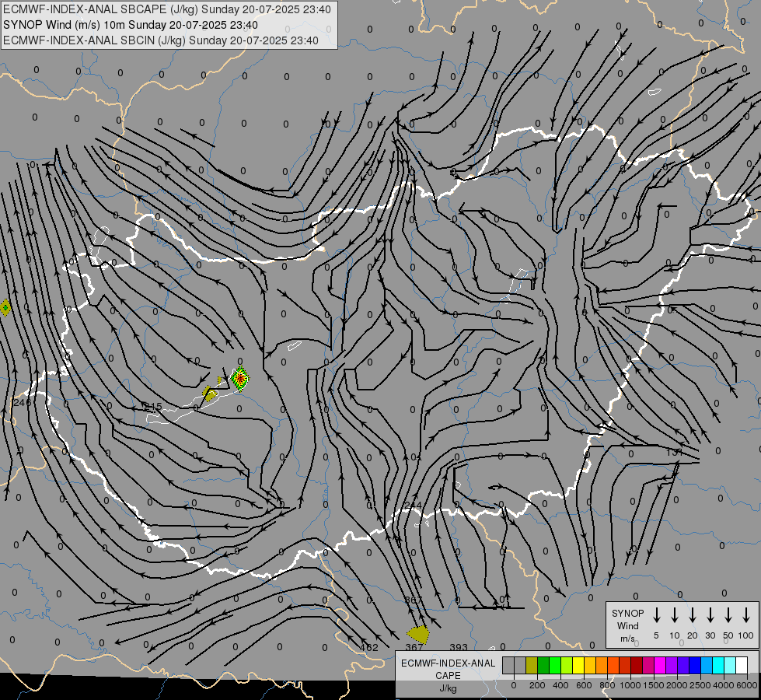761x700 pixels.
Task: Pick the bright magenta swatch in CAPE legend
Action: pyautogui.click(x=660, y=666)
